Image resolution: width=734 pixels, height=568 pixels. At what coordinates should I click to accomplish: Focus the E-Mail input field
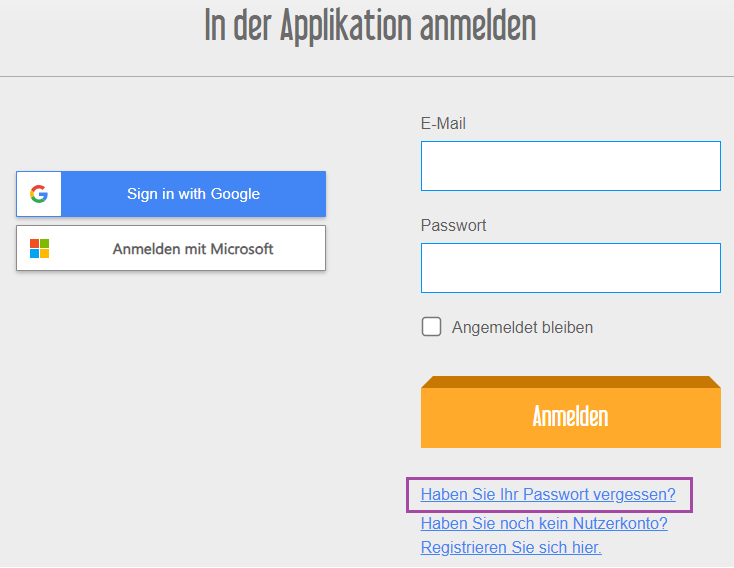[x=571, y=166]
